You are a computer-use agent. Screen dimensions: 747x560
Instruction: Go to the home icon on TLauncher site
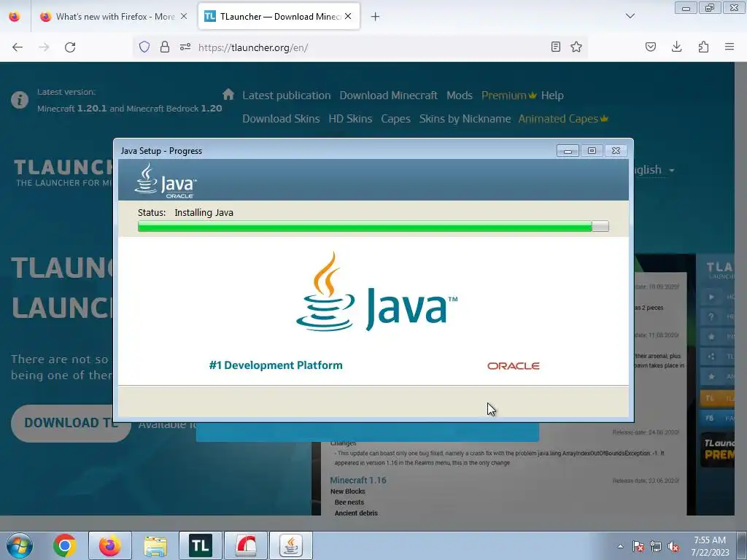(x=228, y=94)
